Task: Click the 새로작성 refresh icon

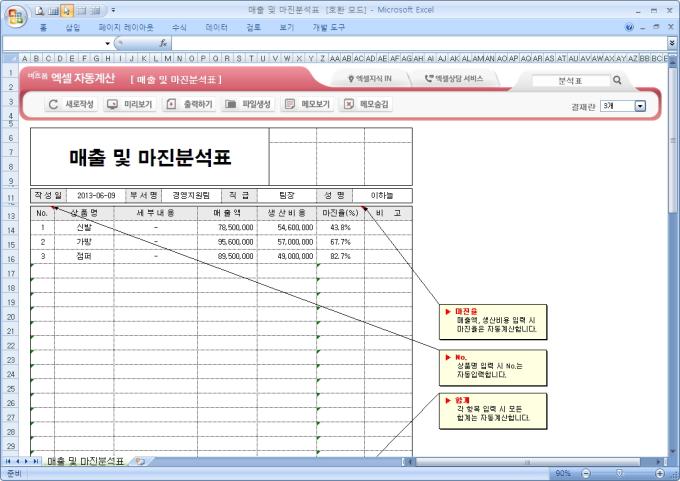Action: [53, 104]
